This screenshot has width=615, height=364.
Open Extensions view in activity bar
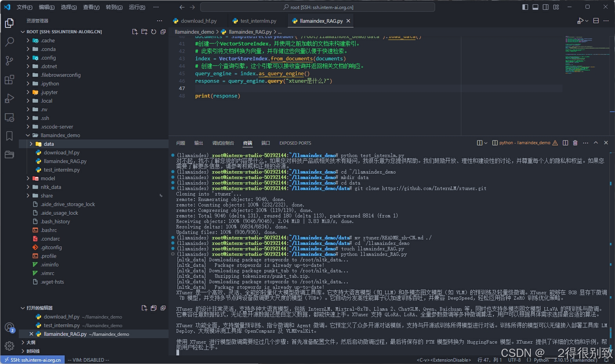(9, 80)
